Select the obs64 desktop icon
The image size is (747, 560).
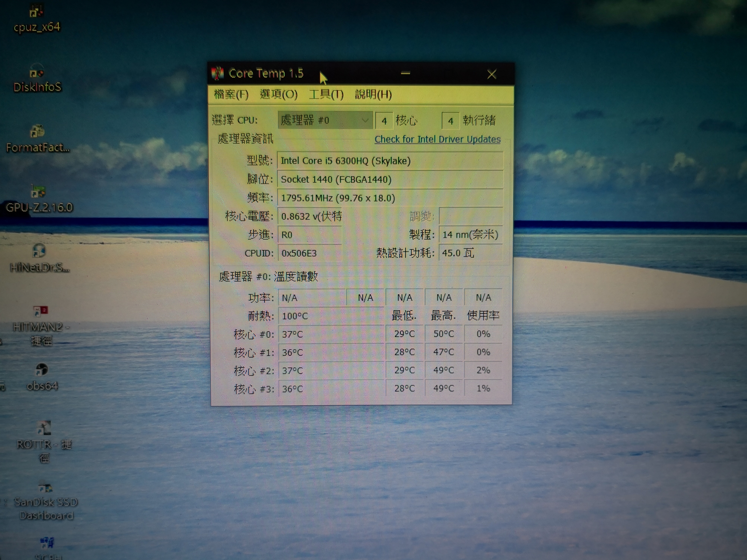coord(42,377)
